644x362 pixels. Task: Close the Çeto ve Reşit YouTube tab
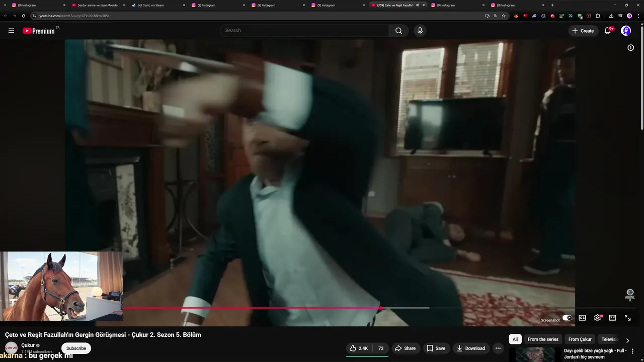[x=424, y=5]
